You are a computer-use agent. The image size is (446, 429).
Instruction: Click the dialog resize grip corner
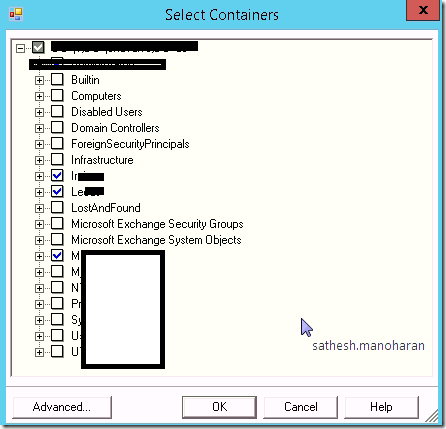click(x=432, y=416)
